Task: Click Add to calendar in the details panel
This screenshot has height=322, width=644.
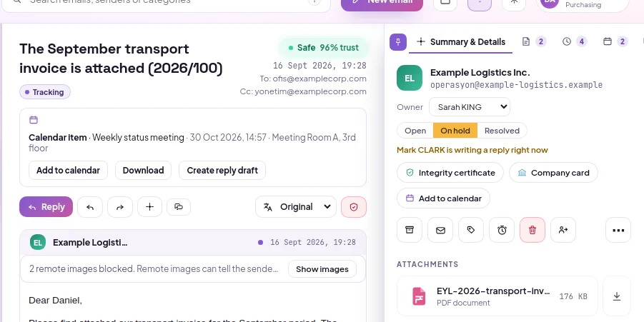Action: [443, 198]
